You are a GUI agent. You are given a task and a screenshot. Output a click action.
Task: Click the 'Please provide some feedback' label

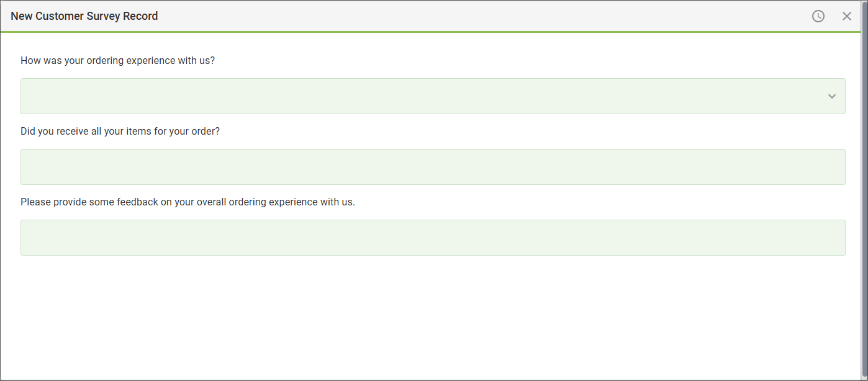point(188,202)
